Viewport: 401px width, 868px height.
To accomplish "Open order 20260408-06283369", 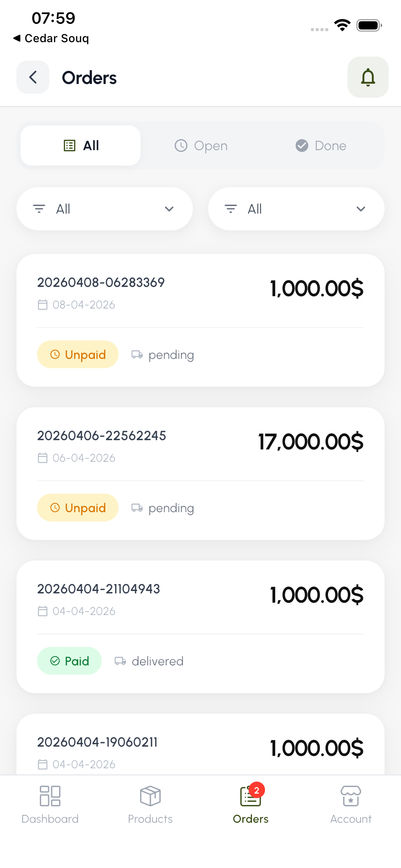I will click(x=101, y=282).
